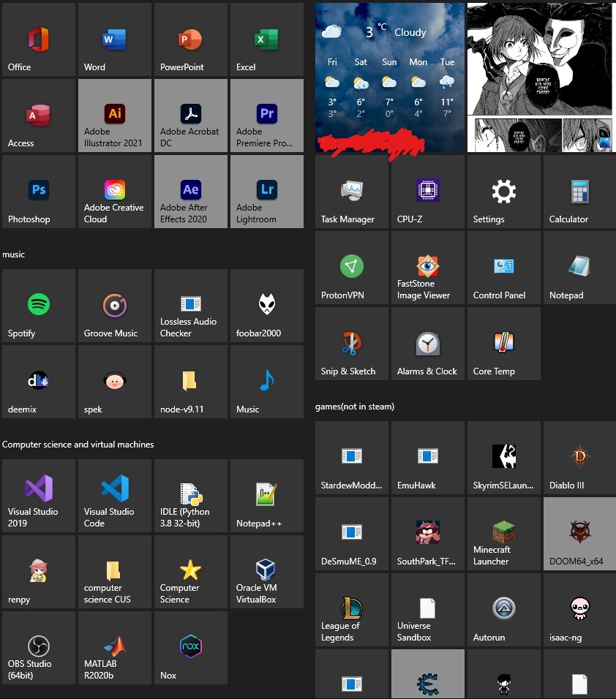The image size is (616, 699).
Task: Open the node-v9.11 folder tile
Action: (x=191, y=382)
